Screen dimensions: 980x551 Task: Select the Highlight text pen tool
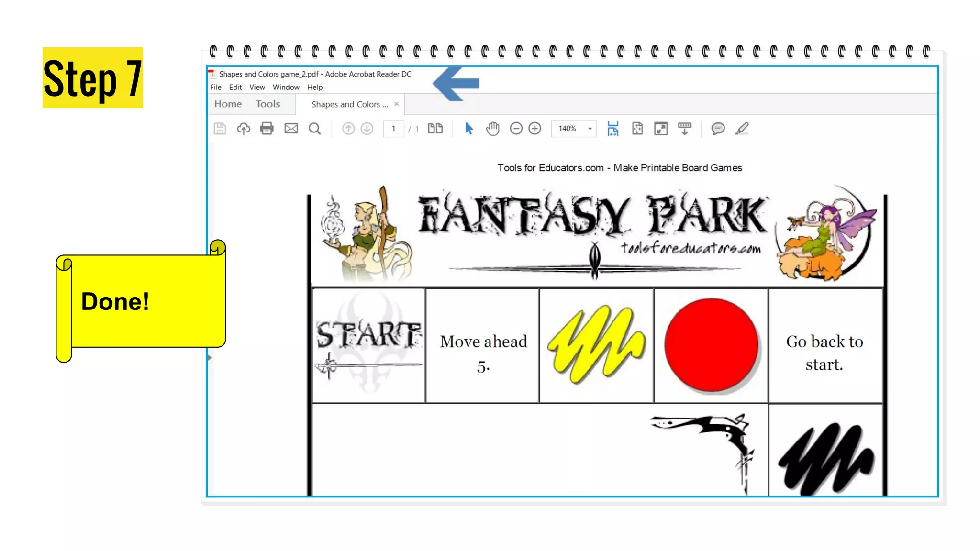click(742, 129)
